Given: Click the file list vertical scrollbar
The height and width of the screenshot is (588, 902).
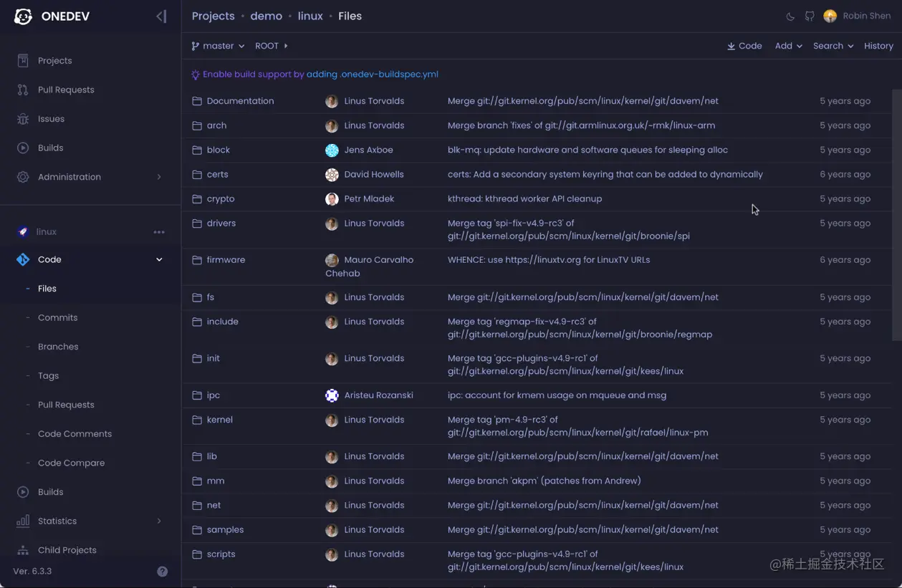Looking at the screenshot, I should 896,215.
